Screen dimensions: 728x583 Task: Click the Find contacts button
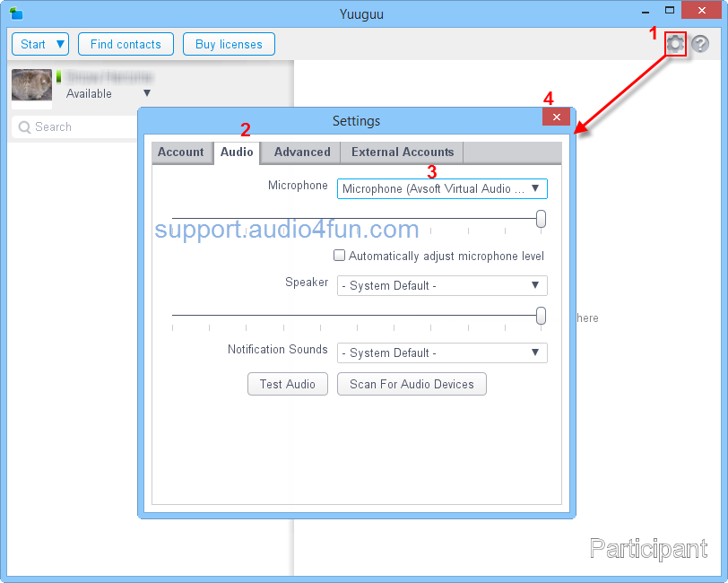click(x=126, y=44)
